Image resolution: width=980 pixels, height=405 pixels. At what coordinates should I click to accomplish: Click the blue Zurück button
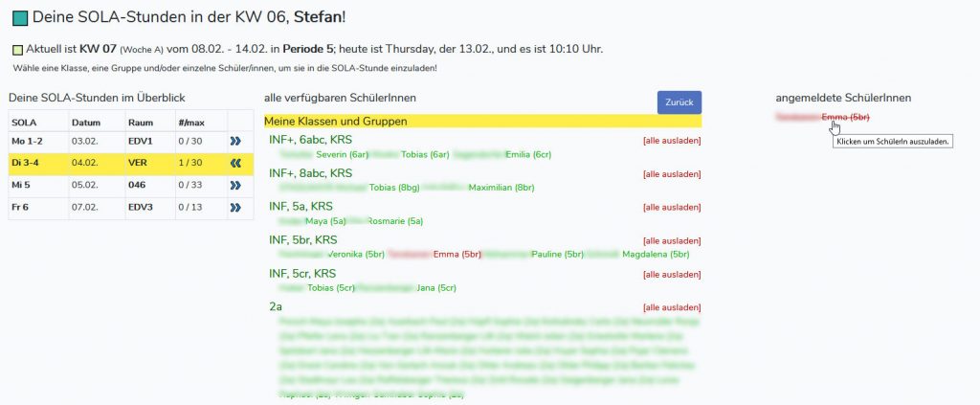(x=679, y=102)
